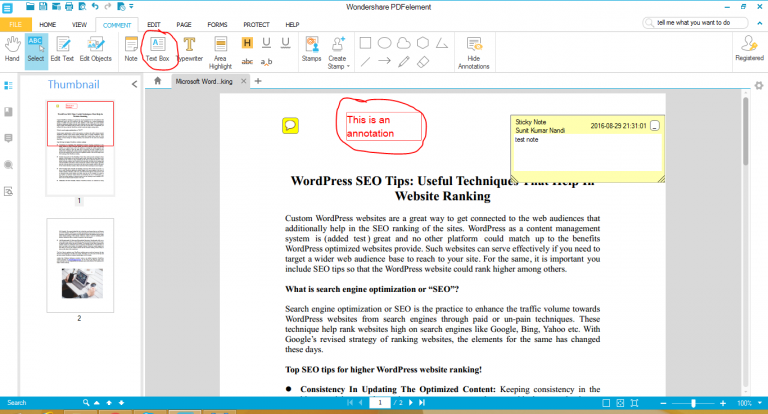
Task: Collapse the Thumbnail panel
Action: pyautogui.click(x=134, y=84)
